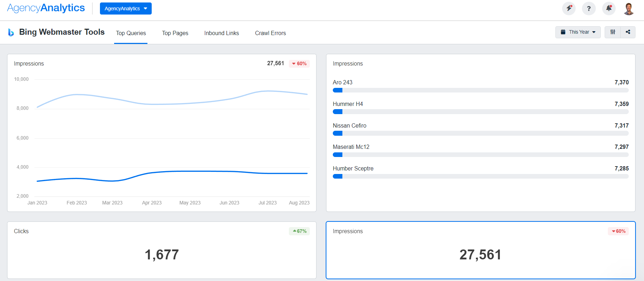Click the user profile avatar
The image size is (644, 281).
629,9
